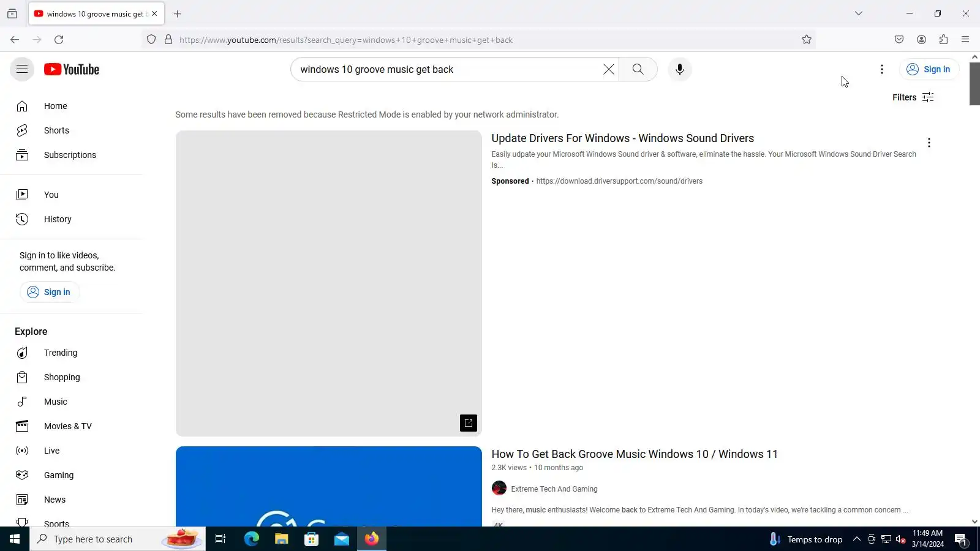Open a new browser tab

(178, 13)
